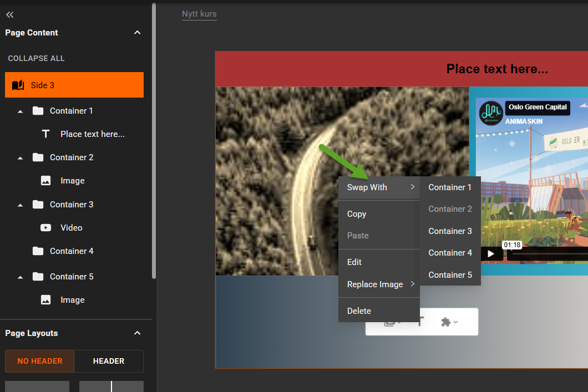588x392 pixels.
Task: Collapse the Container 1 tree node arrow
Action: pyautogui.click(x=21, y=111)
